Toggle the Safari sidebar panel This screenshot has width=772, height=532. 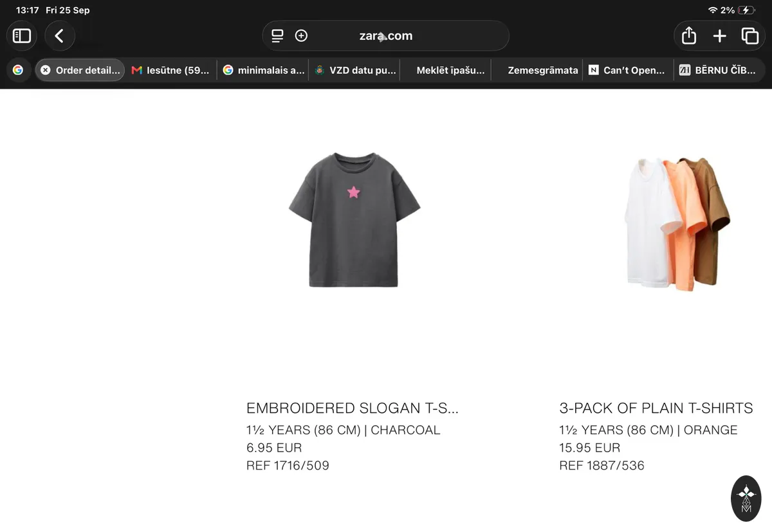(22, 36)
